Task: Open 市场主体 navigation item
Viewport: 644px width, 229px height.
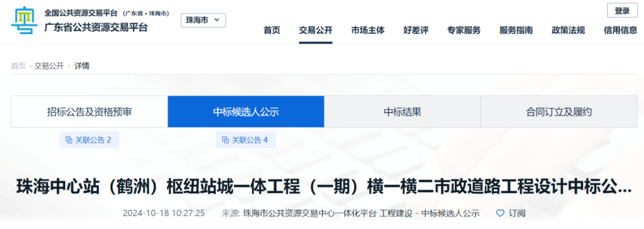Action: click(x=368, y=30)
